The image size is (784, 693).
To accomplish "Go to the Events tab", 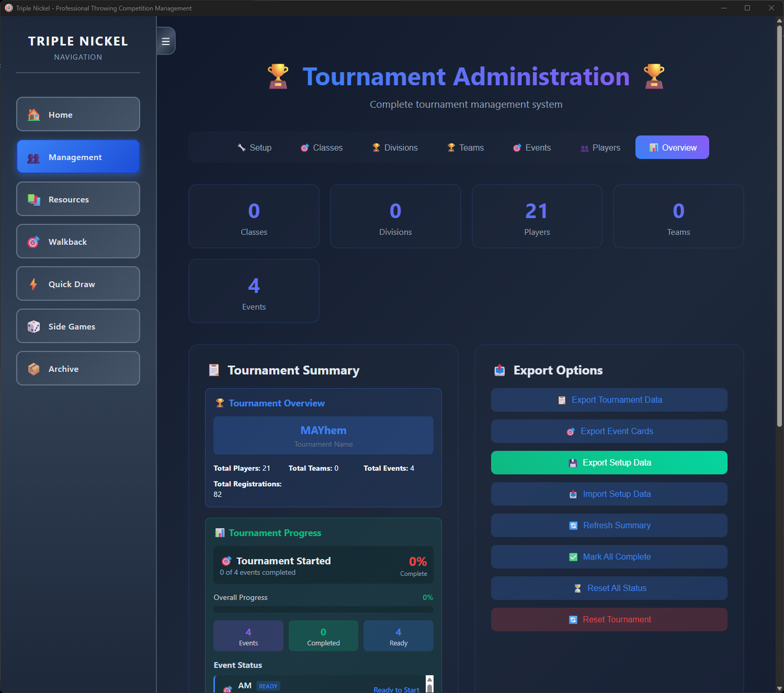I will click(532, 148).
